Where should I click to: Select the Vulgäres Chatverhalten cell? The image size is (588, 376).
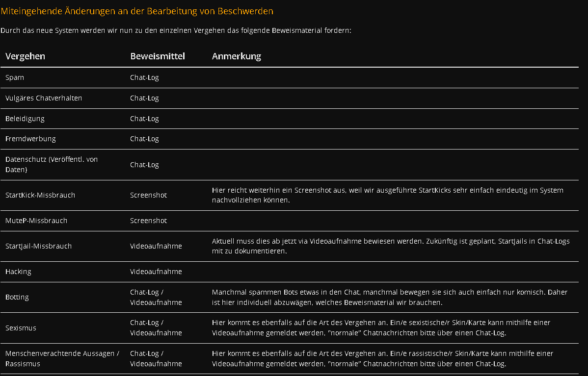(44, 98)
